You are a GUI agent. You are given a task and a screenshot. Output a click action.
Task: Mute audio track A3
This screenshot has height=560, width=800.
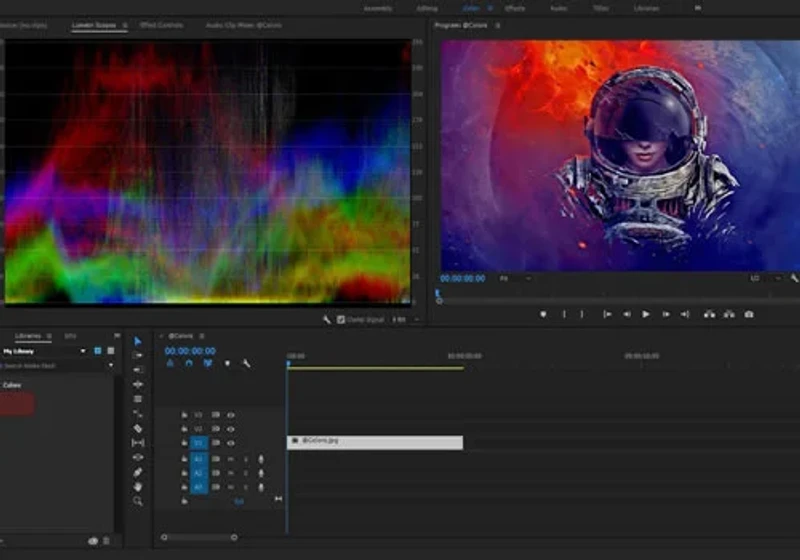point(231,487)
